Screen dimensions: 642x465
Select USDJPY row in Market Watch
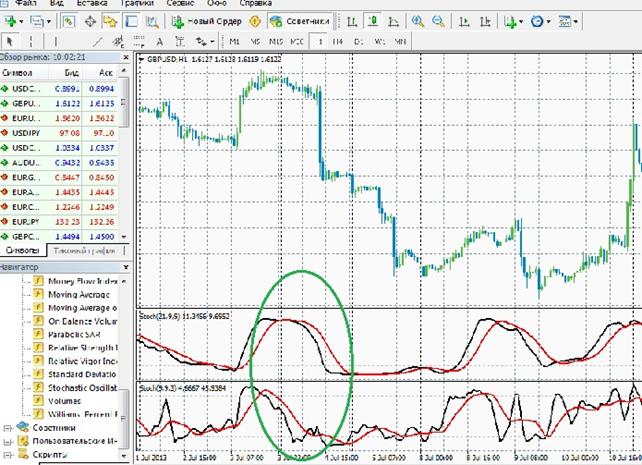pos(59,133)
